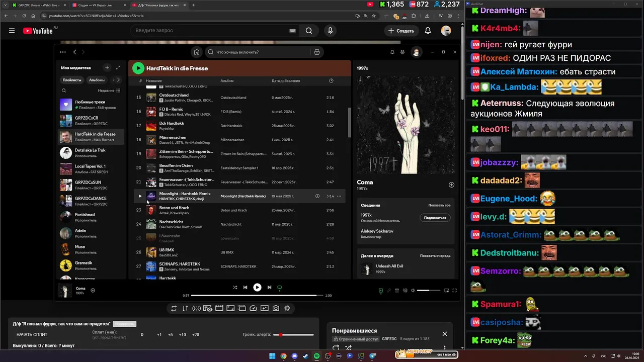
Task: Toggle the green repeat button in the Spotify player
Action: tap(280, 288)
